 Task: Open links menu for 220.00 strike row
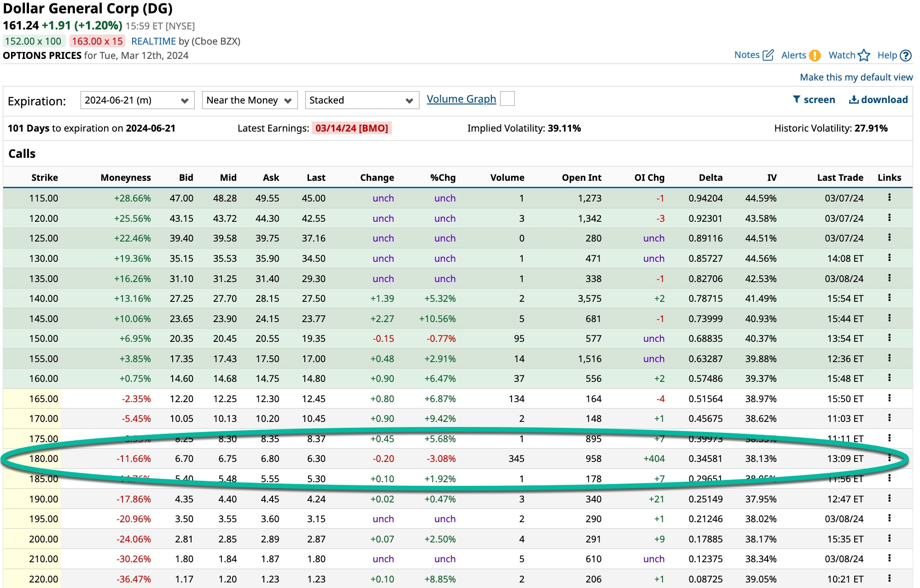coord(889,578)
